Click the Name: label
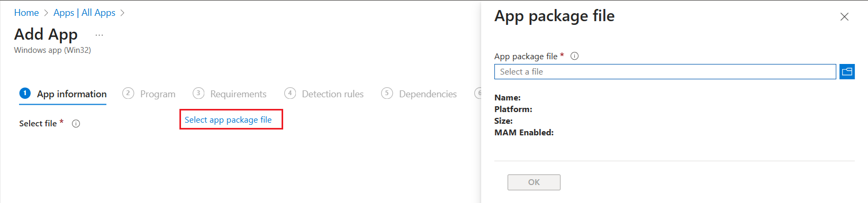 pos(508,98)
